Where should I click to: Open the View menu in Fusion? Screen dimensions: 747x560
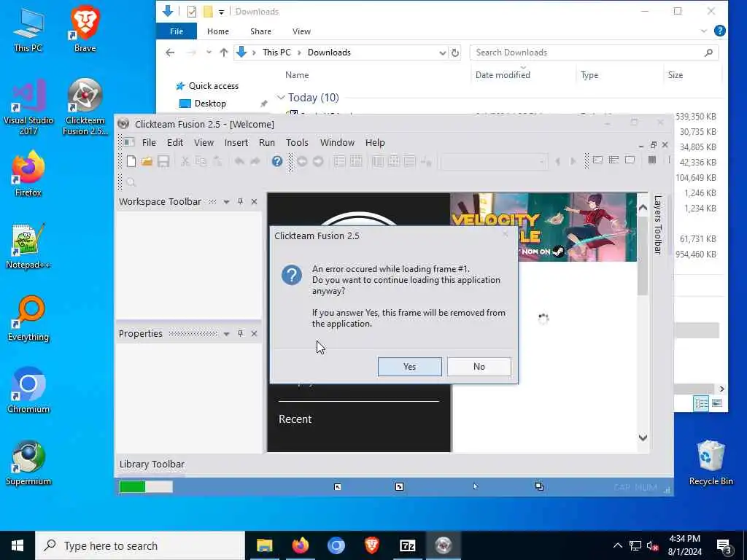204,142
